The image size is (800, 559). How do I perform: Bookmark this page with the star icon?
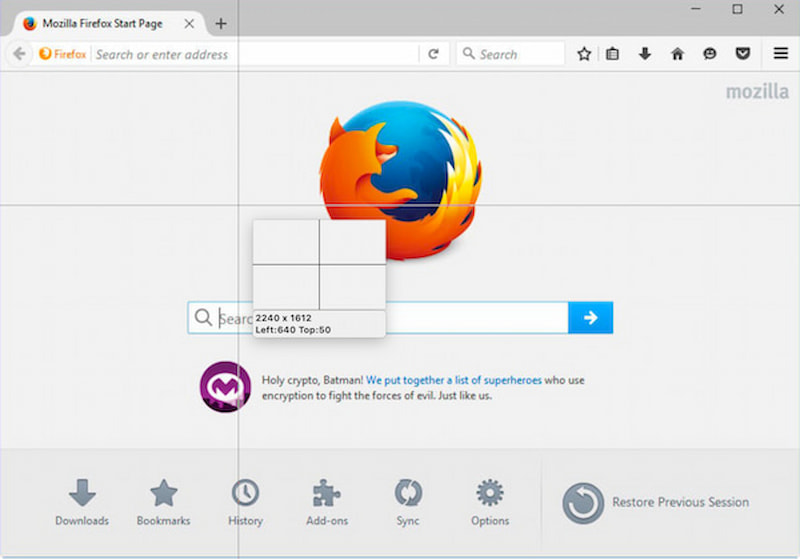click(584, 54)
